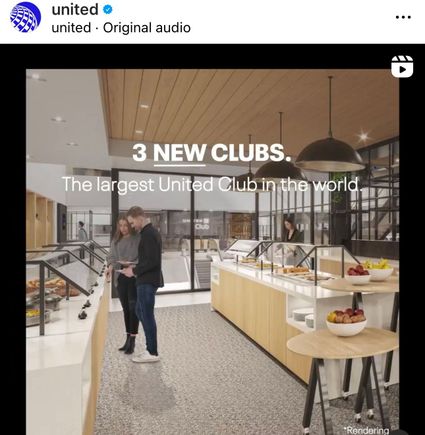Click the Reels icon on the video
425x435 pixels.
click(402, 66)
